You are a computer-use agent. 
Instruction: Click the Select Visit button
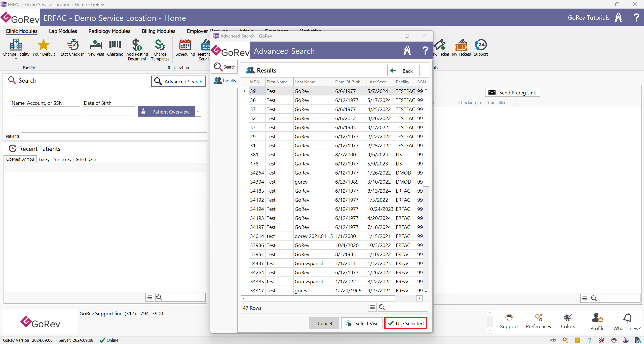(x=362, y=323)
